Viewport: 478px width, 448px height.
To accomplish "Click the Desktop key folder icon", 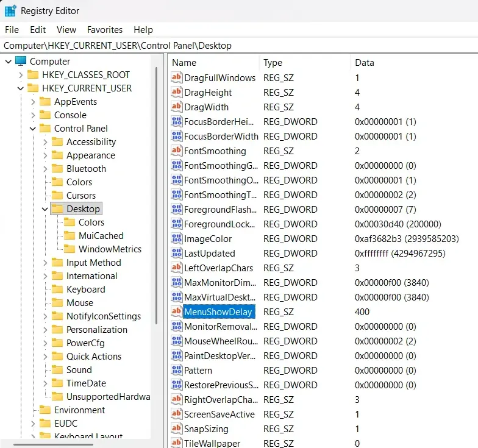I will pyautogui.click(x=57, y=208).
